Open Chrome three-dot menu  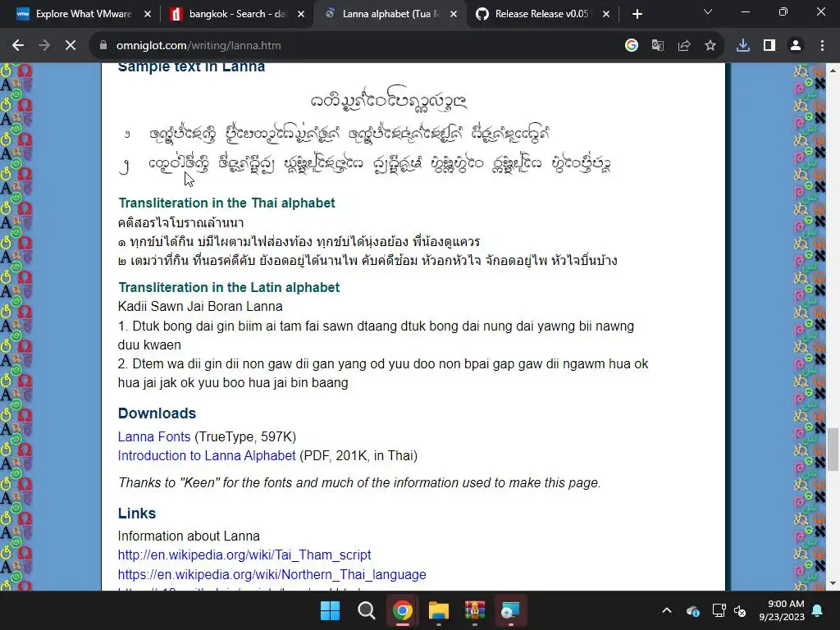point(822,46)
